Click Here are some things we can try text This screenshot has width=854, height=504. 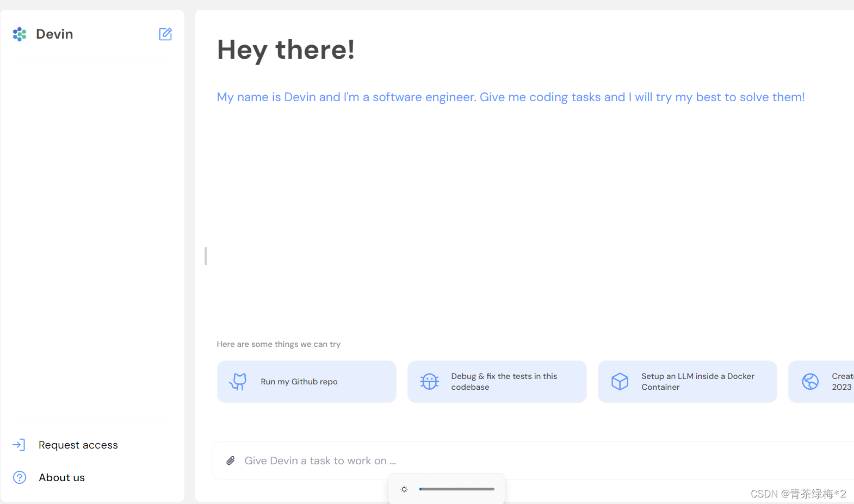[279, 344]
